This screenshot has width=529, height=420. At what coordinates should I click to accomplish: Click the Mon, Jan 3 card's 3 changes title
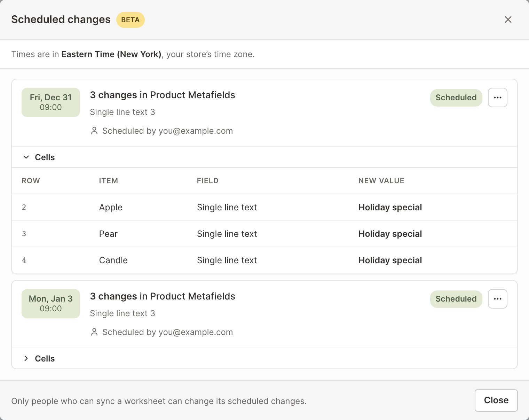(163, 296)
